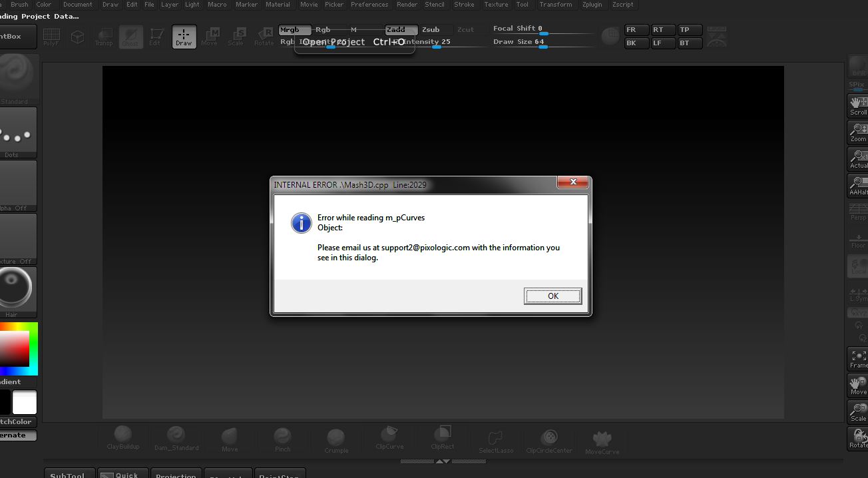Open the Texture menu
Viewport: 868px width, 478px height.
pos(496,5)
